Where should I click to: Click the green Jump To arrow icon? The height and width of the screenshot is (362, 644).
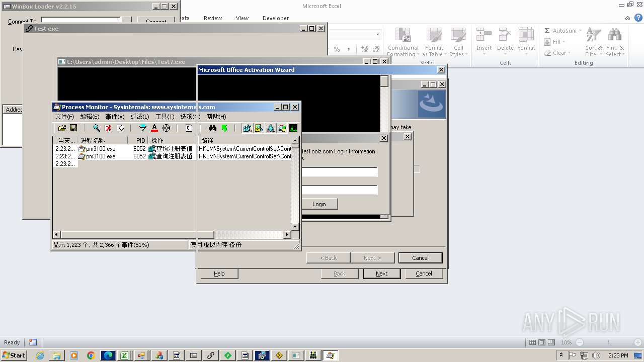pyautogui.click(x=224, y=128)
